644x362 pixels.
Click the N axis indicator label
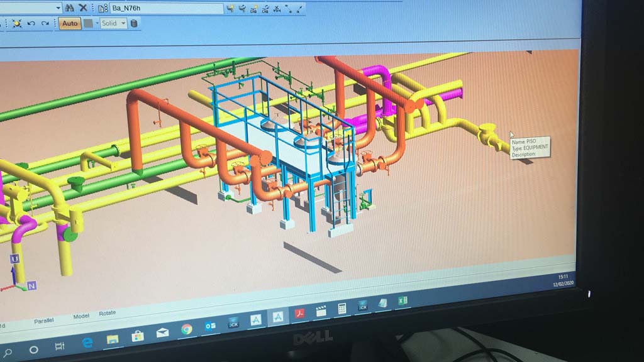click(x=31, y=286)
